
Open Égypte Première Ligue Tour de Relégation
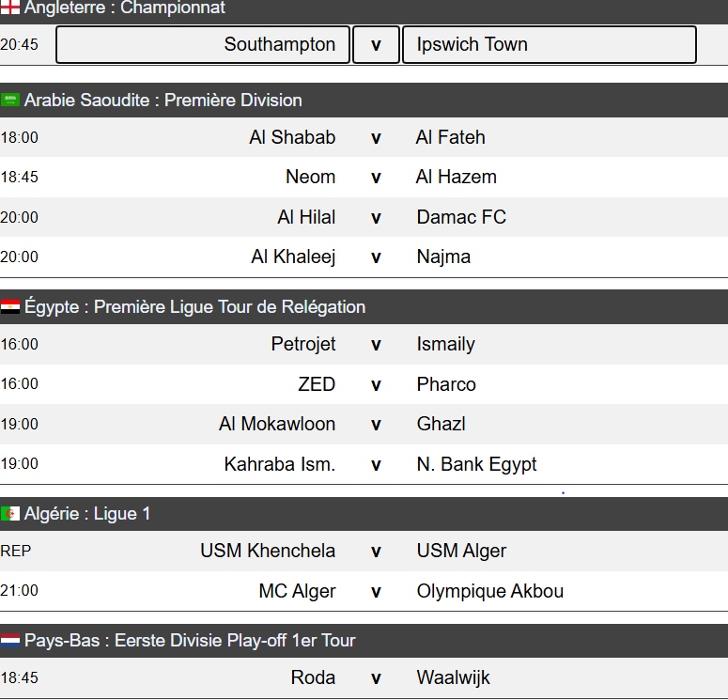(194, 307)
